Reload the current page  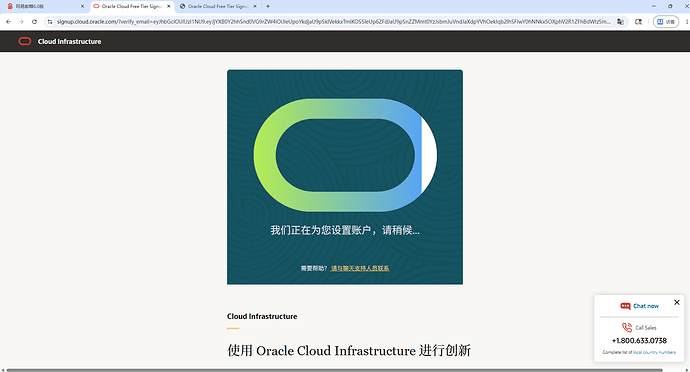[x=34, y=22]
